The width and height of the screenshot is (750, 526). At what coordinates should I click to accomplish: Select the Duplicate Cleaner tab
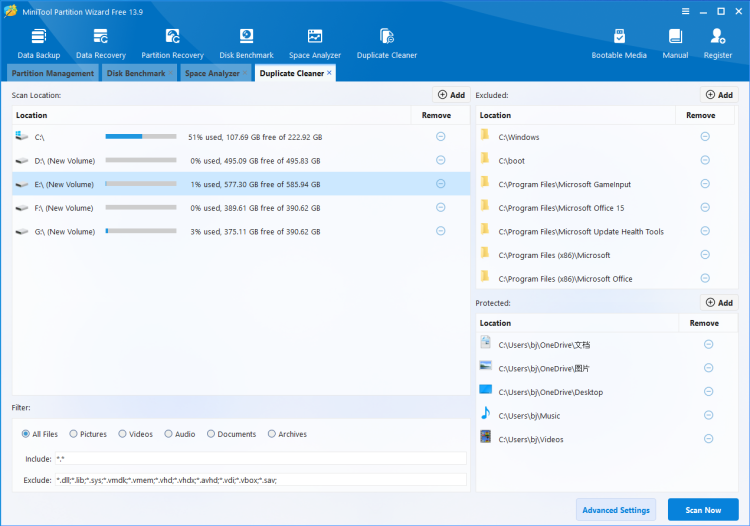pyautogui.click(x=292, y=73)
